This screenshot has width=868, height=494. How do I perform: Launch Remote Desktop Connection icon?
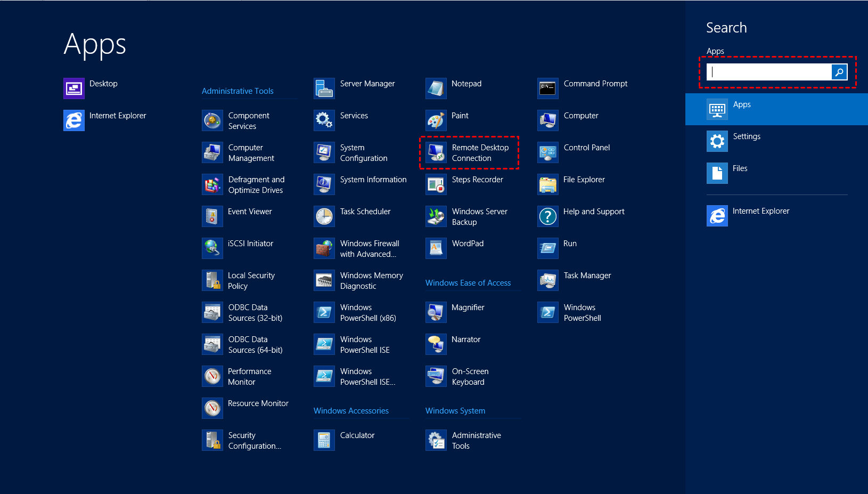[436, 153]
